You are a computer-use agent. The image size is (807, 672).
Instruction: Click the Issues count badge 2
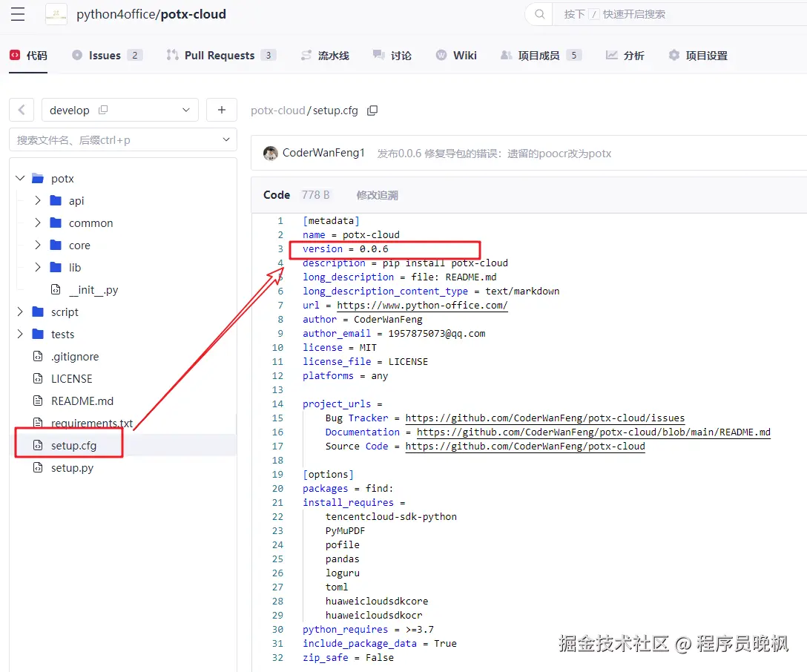pyautogui.click(x=135, y=55)
